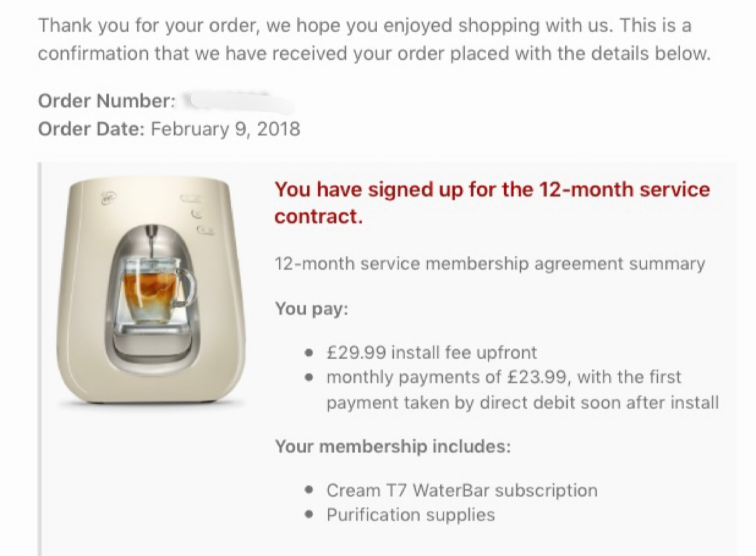Click the Thank you for your order paragraph
The width and height of the screenshot is (756, 556).
[x=374, y=39]
